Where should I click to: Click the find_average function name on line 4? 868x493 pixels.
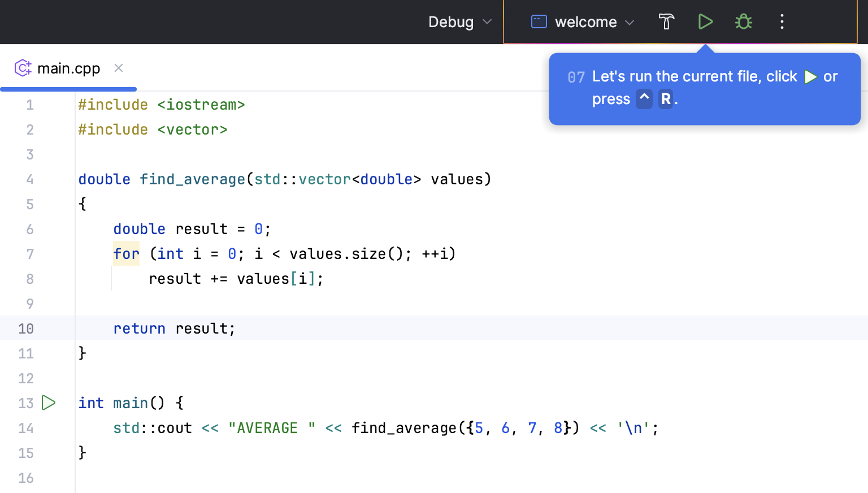[192, 179]
